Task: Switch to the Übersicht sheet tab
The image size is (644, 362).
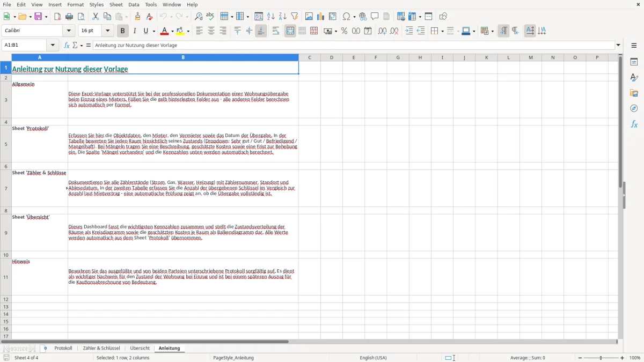Action: (140, 349)
